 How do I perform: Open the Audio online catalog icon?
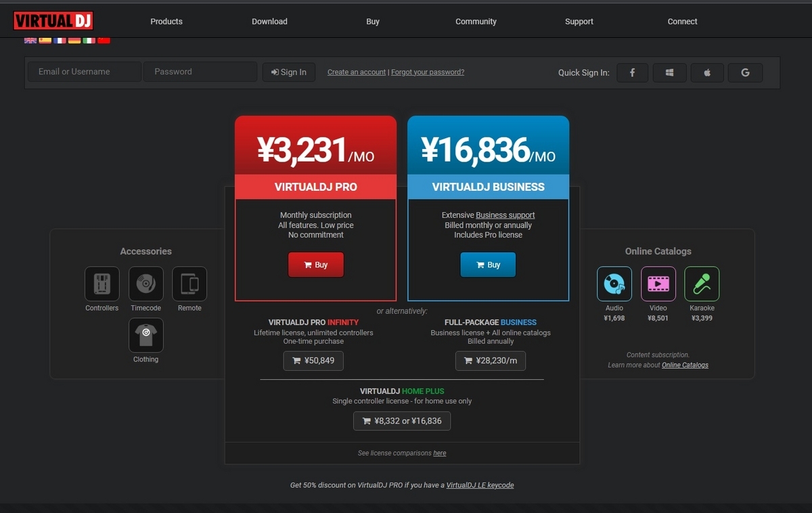tap(614, 284)
